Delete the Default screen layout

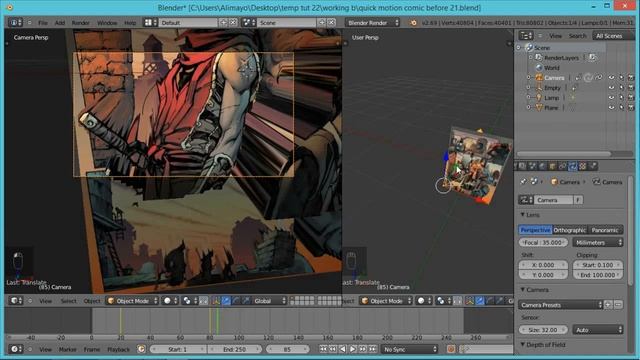(233, 22)
